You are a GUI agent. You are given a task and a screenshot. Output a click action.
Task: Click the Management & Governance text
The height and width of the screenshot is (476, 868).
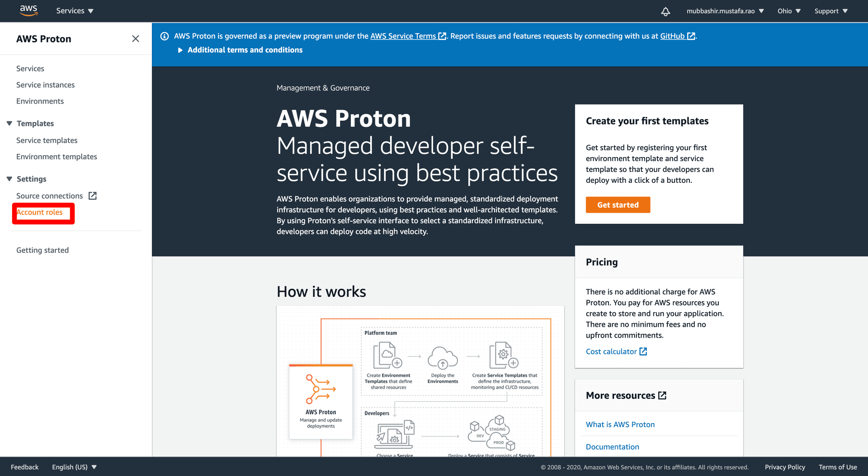(x=323, y=88)
